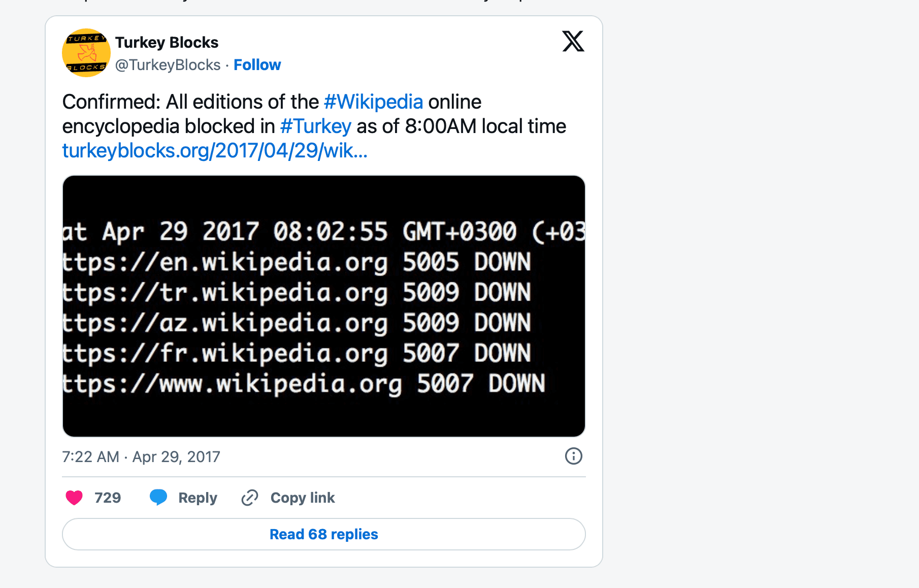
Task: Click Read 68 replies
Action: tap(323, 534)
